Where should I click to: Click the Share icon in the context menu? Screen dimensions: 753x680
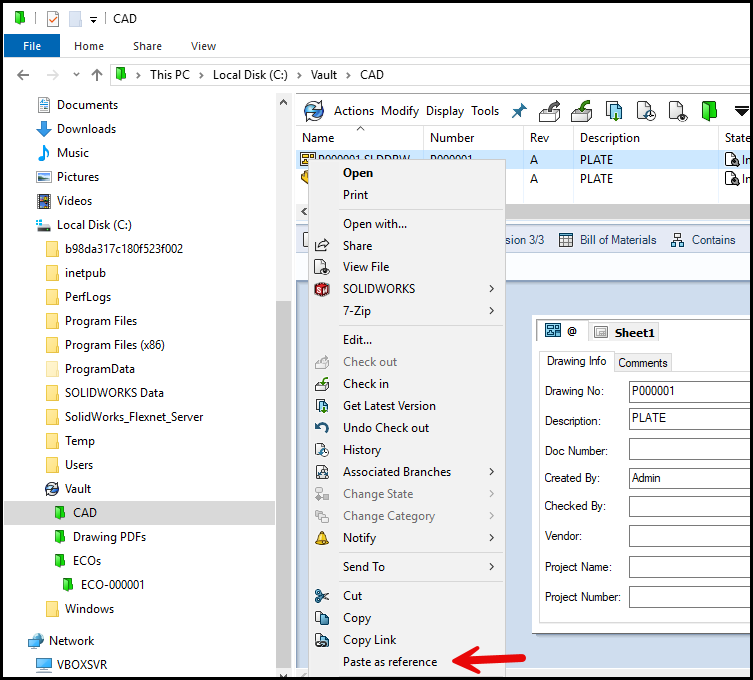point(322,245)
